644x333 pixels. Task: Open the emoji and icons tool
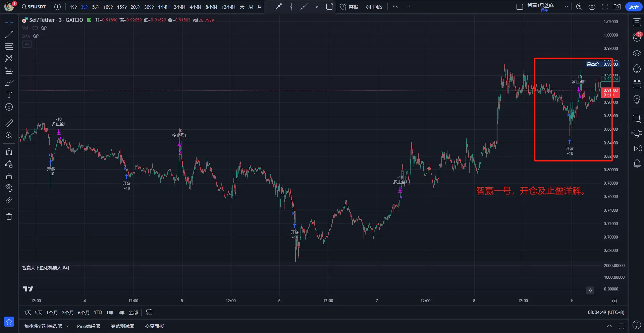pos(9,107)
